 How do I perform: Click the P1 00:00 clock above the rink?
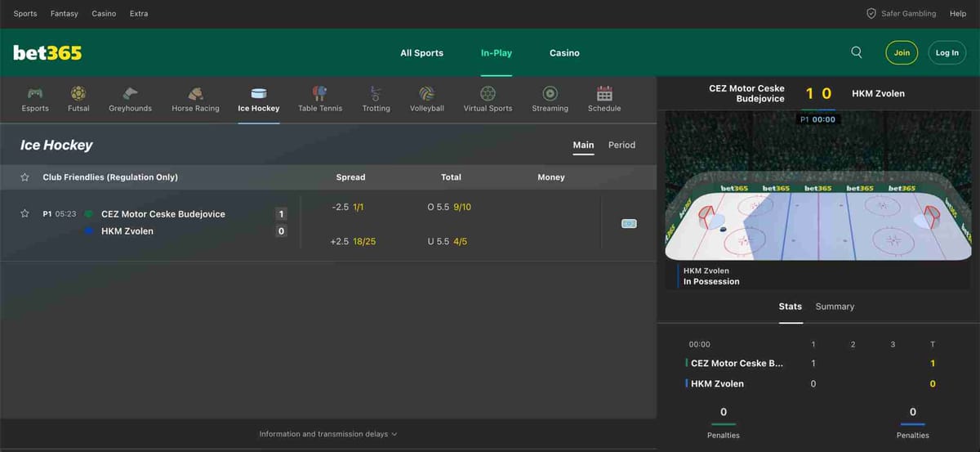[818, 119]
